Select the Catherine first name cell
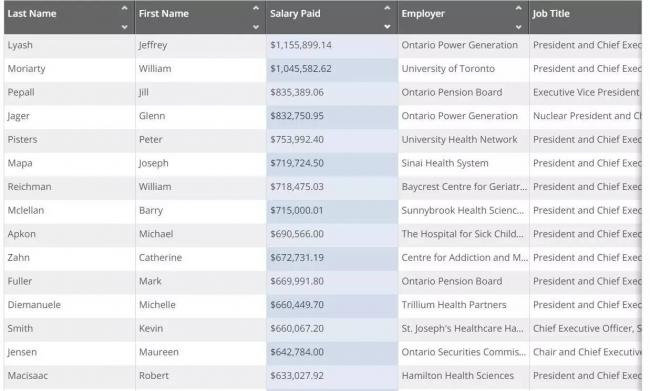Viewport: 650px width, 391px height. pyautogui.click(x=200, y=258)
